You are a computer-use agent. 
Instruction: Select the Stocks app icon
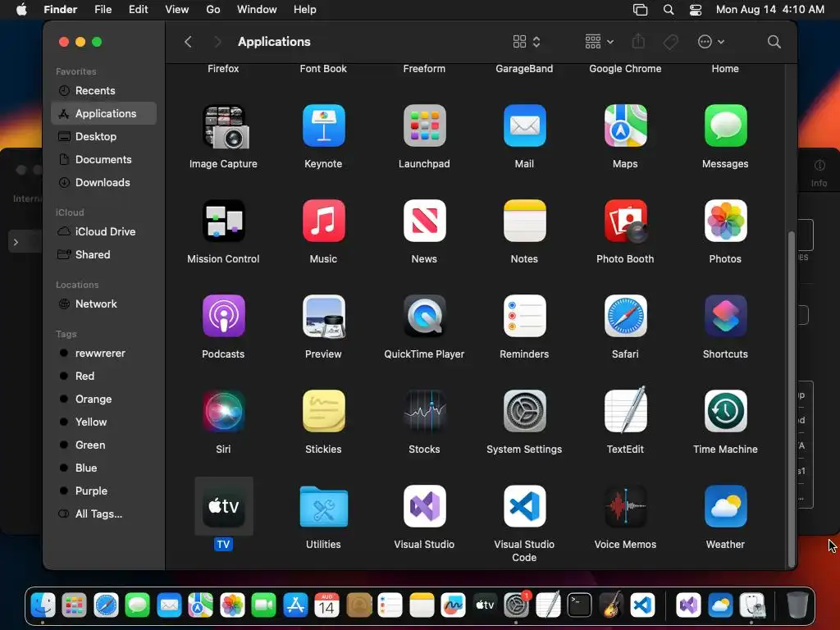(x=424, y=411)
